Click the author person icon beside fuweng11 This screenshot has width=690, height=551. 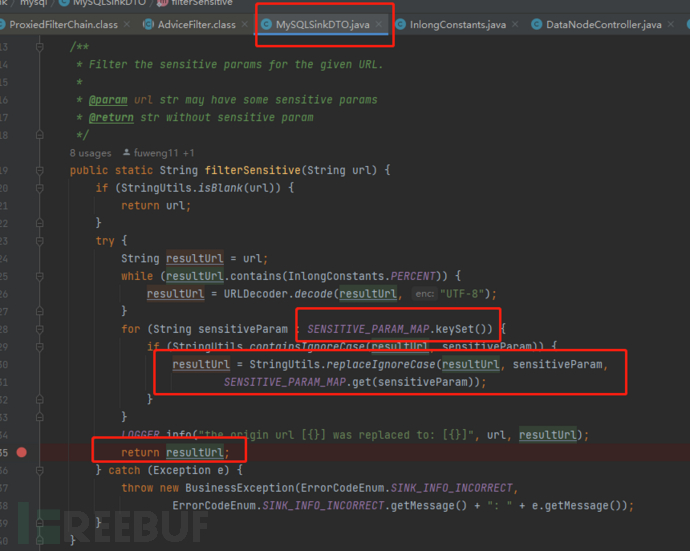tap(126, 153)
